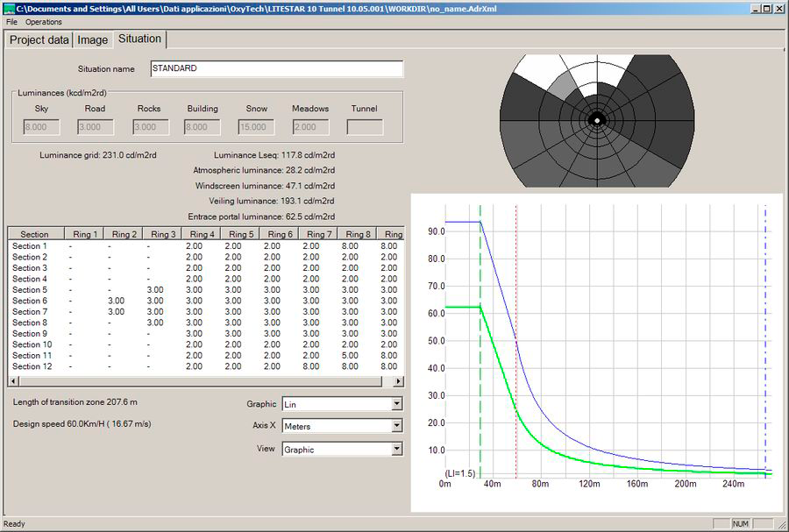This screenshot has height=532, width=789.
Task: Expand the Graphic dropdown showing Lin
Action: (397, 404)
